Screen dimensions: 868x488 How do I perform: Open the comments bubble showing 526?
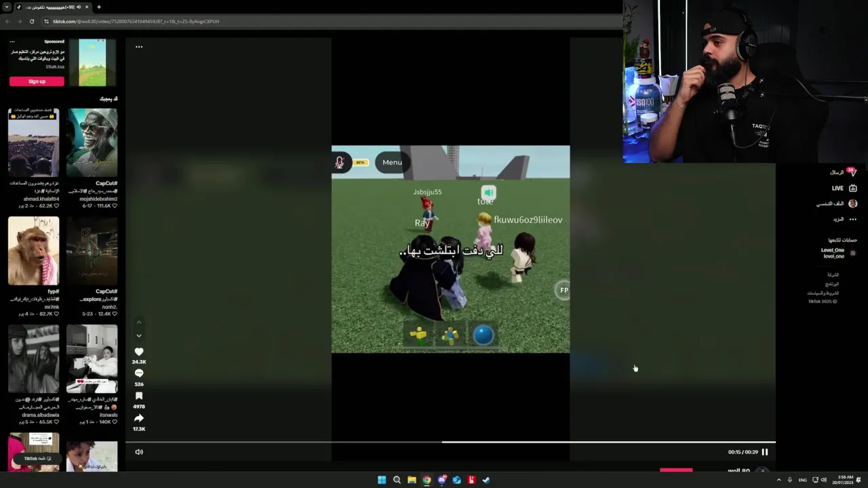(x=139, y=373)
